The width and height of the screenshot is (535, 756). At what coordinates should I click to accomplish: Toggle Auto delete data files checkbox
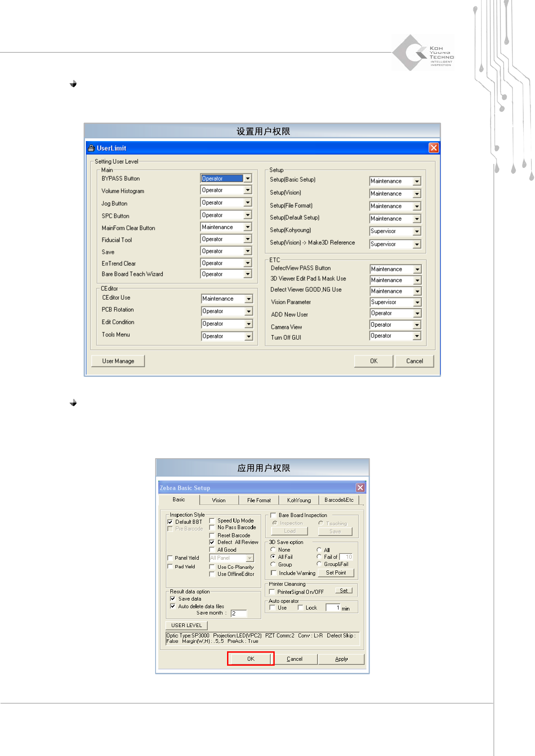pos(173,606)
